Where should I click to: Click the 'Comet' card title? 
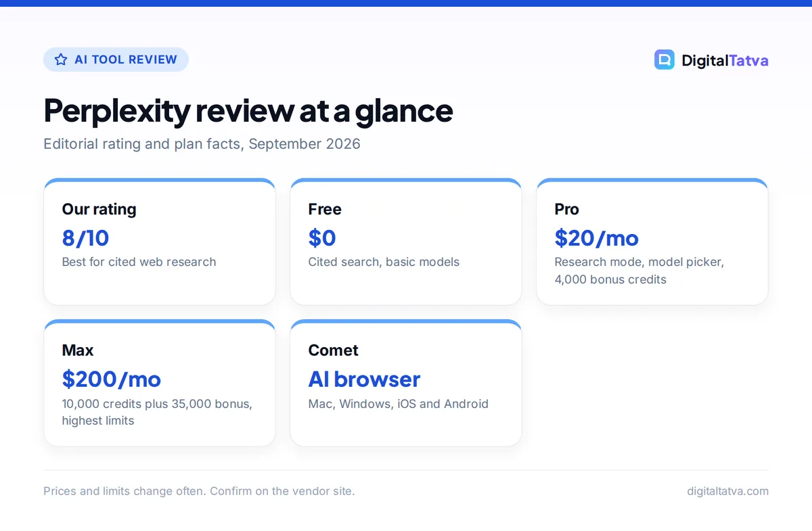pos(333,350)
